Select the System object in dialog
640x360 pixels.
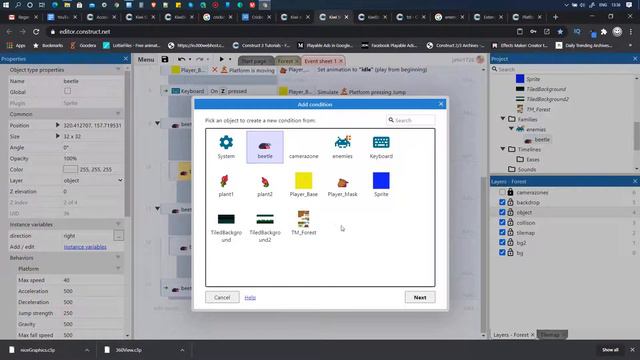226,147
